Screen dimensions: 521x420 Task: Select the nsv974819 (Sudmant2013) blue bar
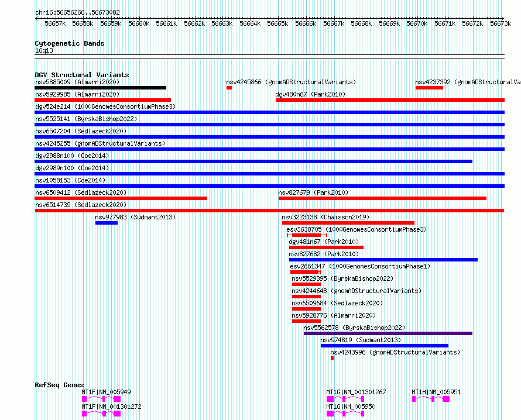click(x=385, y=346)
